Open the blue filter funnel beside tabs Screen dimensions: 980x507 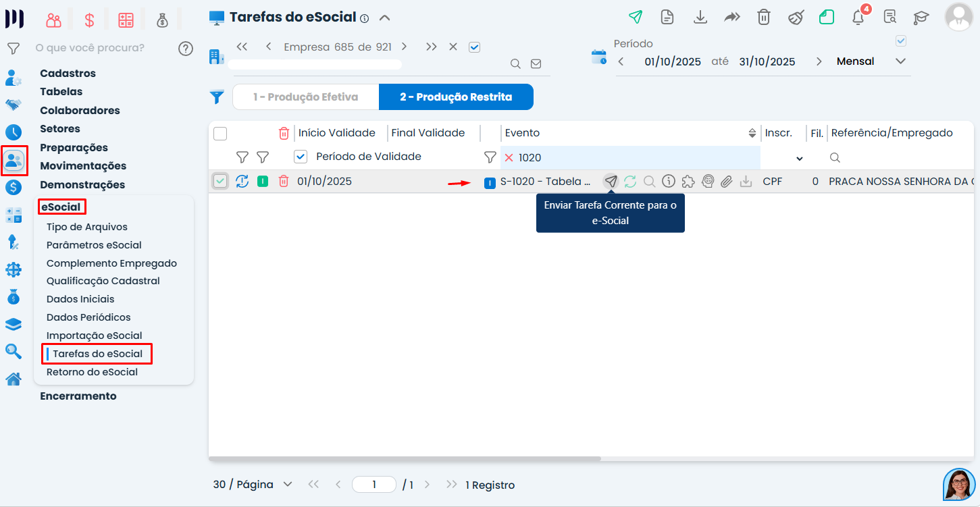click(217, 97)
